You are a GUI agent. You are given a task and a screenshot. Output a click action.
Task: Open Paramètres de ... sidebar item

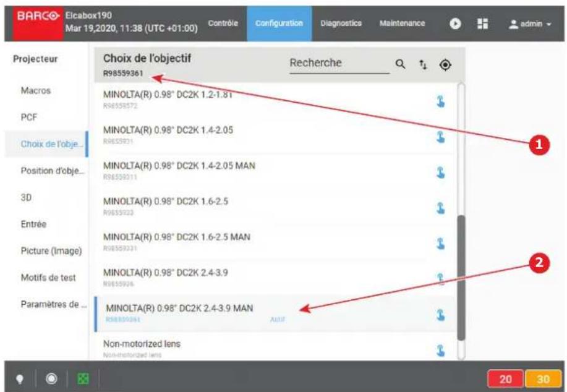click(54, 304)
